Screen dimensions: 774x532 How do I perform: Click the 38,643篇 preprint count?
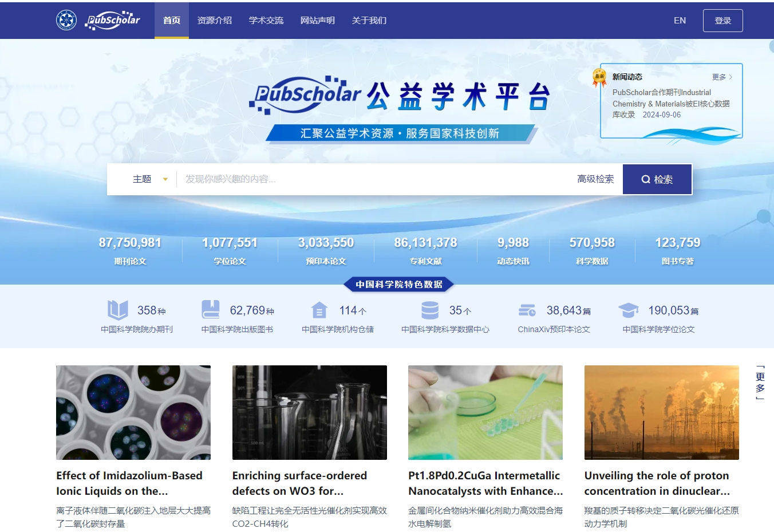tap(568, 310)
